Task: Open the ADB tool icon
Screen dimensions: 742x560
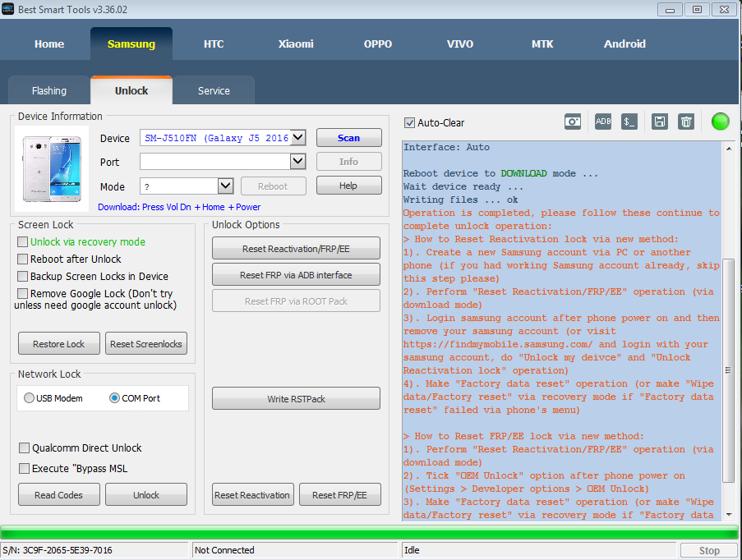Action: [x=602, y=122]
